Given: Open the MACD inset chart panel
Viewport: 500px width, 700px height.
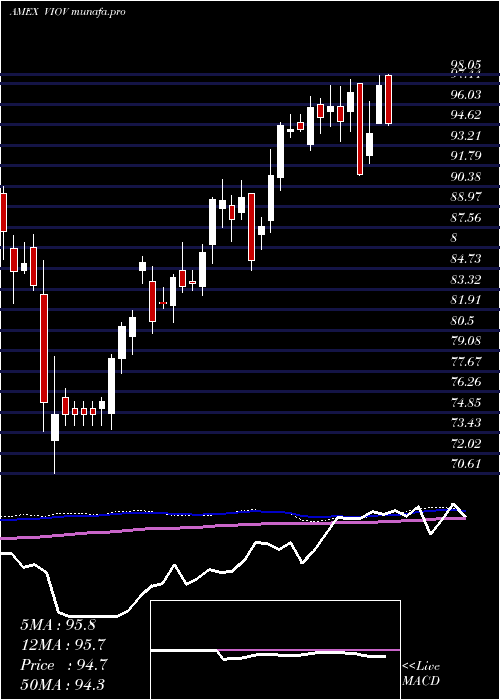Looking at the screenshot, I should [275, 650].
